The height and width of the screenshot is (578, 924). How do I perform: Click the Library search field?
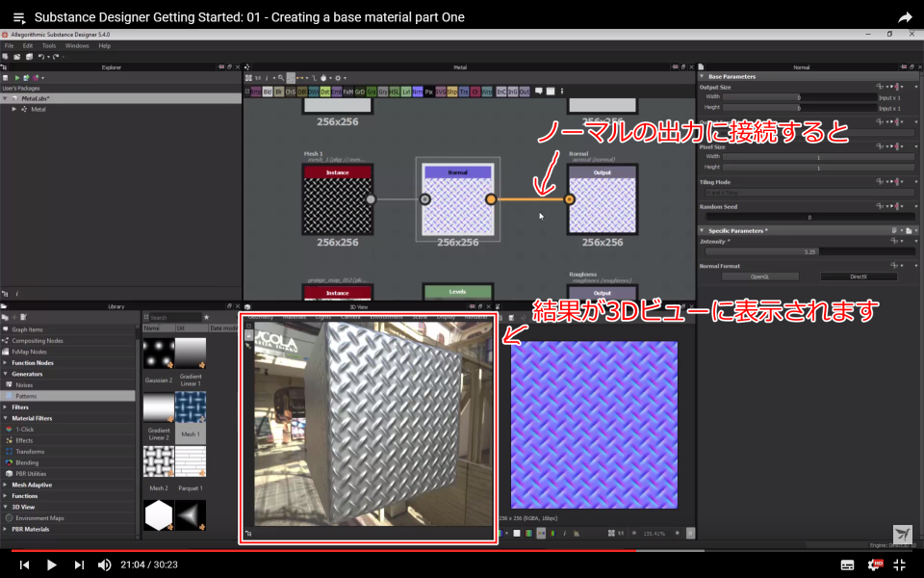click(x=175, y=317)
